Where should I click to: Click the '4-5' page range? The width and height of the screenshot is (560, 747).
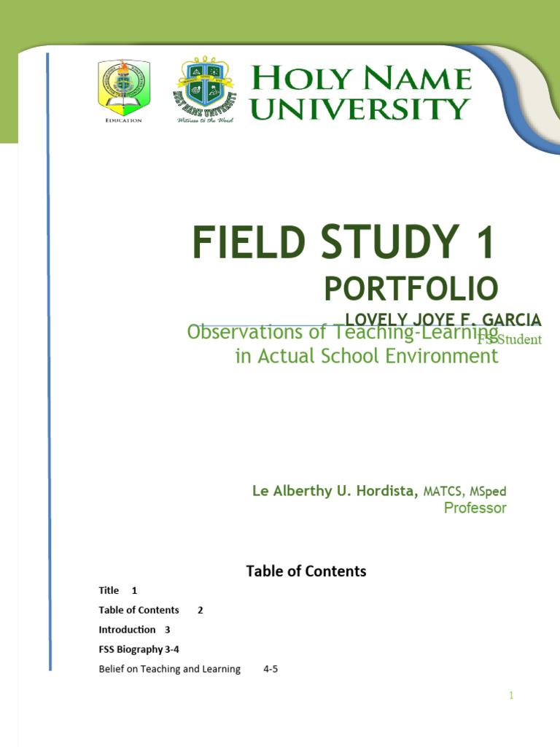pyautogui.click(x=271, y=669)
